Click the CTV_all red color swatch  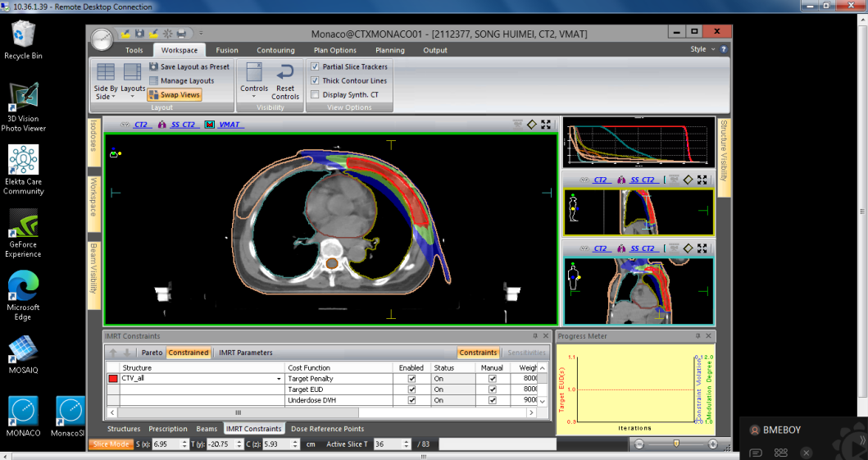click(x=113, y=379)
